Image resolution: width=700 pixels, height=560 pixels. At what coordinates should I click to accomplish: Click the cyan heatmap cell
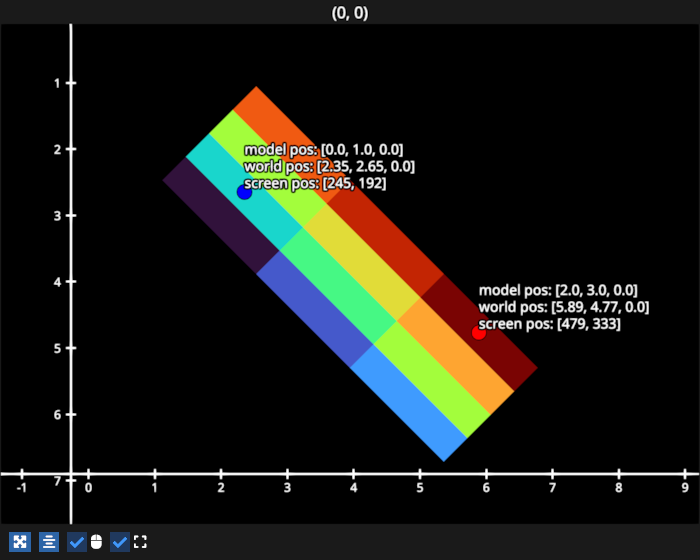(244, 192)
